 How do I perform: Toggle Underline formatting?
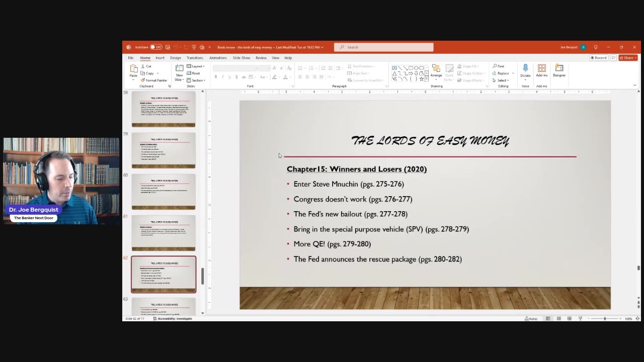(x=229, y=77)
